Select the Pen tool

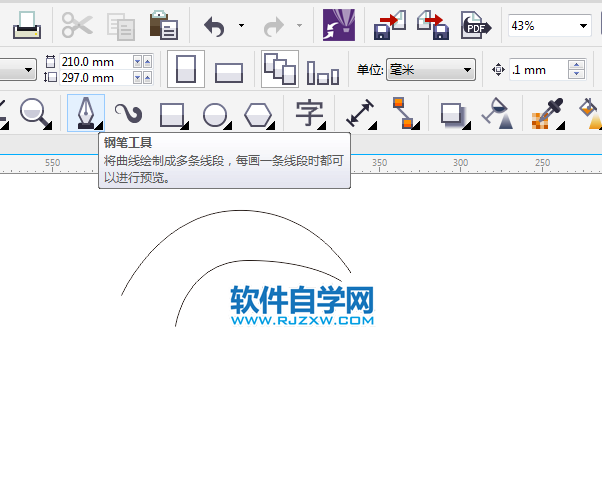click(85, 113)
